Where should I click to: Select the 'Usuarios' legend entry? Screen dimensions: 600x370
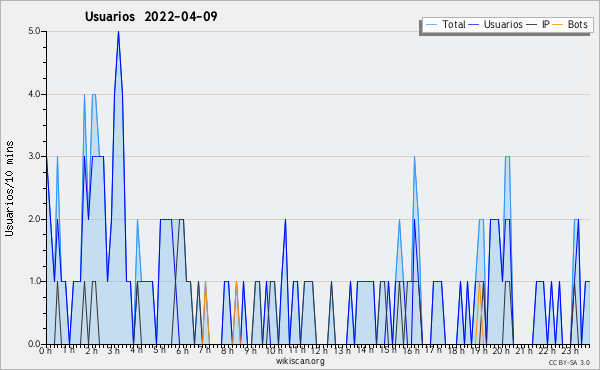pos(496,24)
